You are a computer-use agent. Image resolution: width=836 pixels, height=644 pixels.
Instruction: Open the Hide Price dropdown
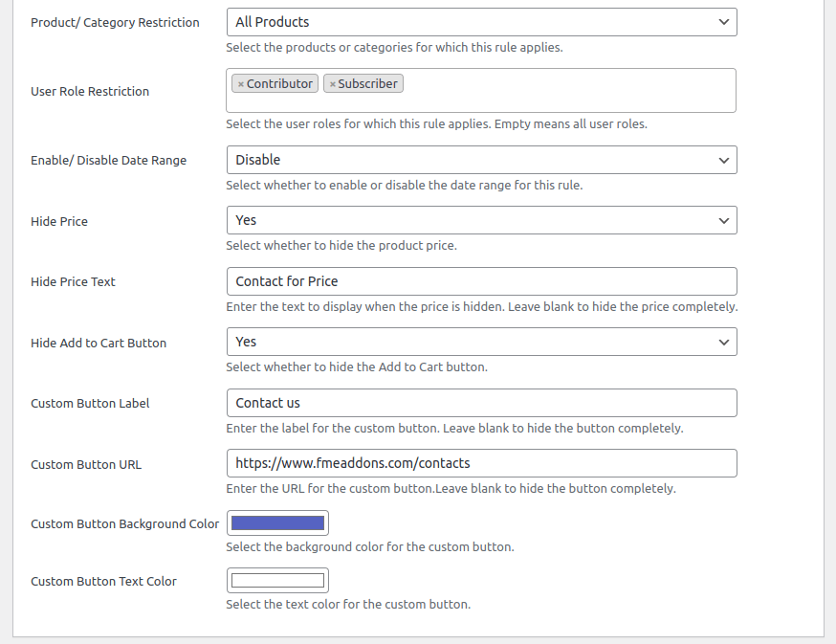click(x=481, y=220)
